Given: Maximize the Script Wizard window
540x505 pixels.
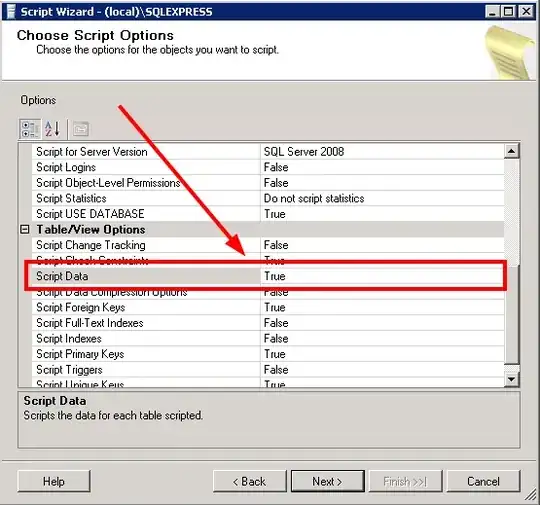Looking at the screenshot, I should click(x=509, y=12).
